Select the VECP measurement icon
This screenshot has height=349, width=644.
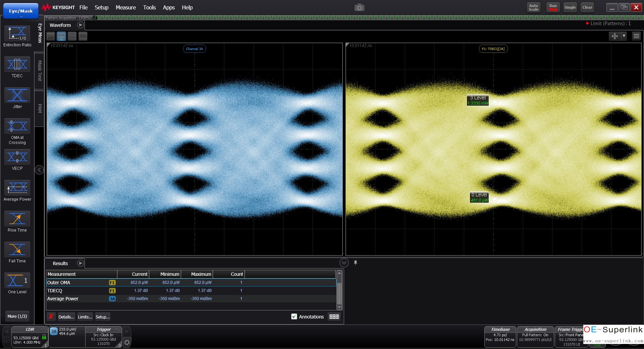[x=17, y=157]
